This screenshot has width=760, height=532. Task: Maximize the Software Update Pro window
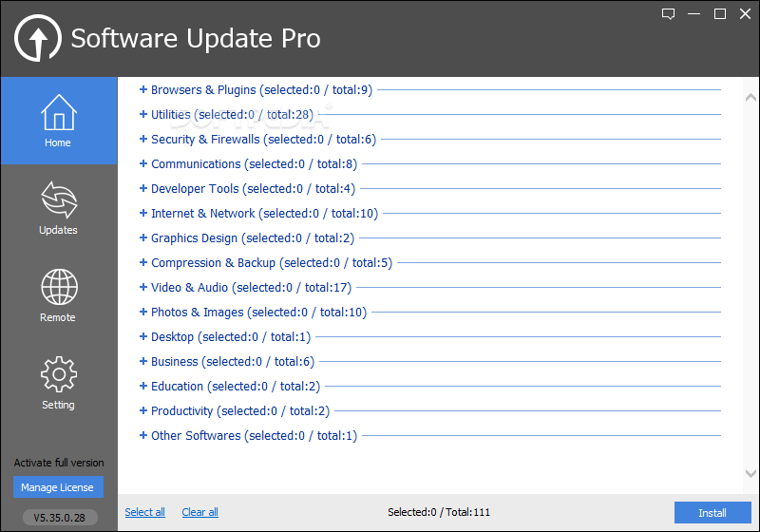720,14
